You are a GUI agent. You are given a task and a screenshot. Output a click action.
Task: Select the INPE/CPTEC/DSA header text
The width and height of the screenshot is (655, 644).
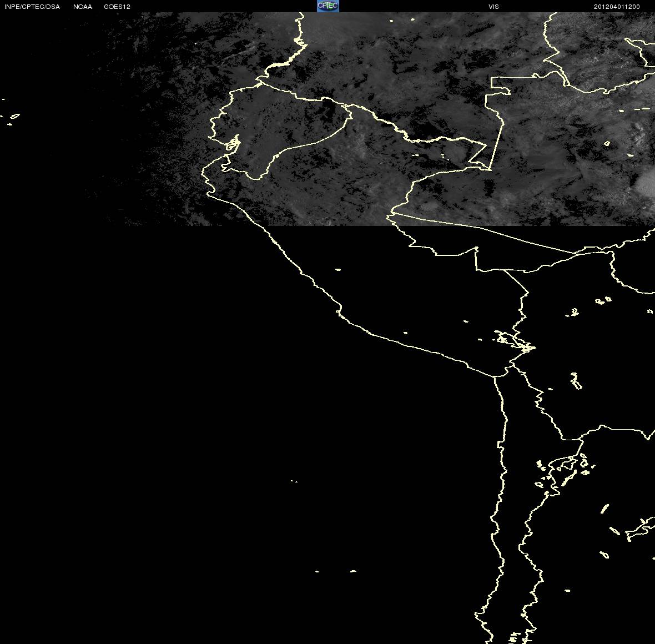click(x=32, y=7)
